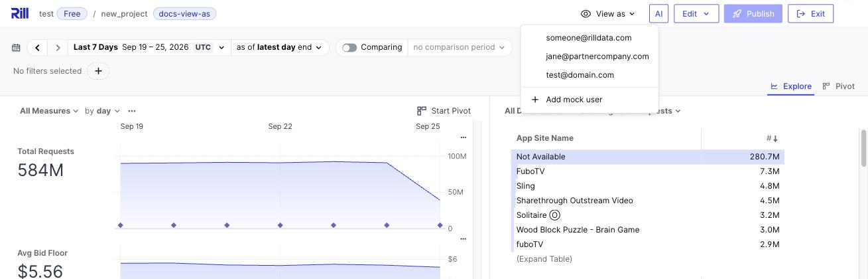Click the Publish button
The image size is (868, 279).
753,13
